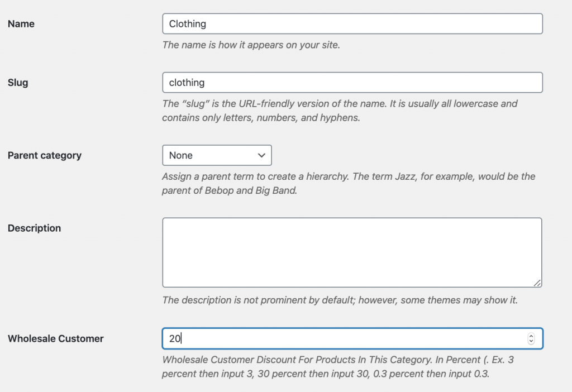This screenshot has height=392, width=572.
Task: Open the Parent category dropdown showing None
Action: (216, 155)
